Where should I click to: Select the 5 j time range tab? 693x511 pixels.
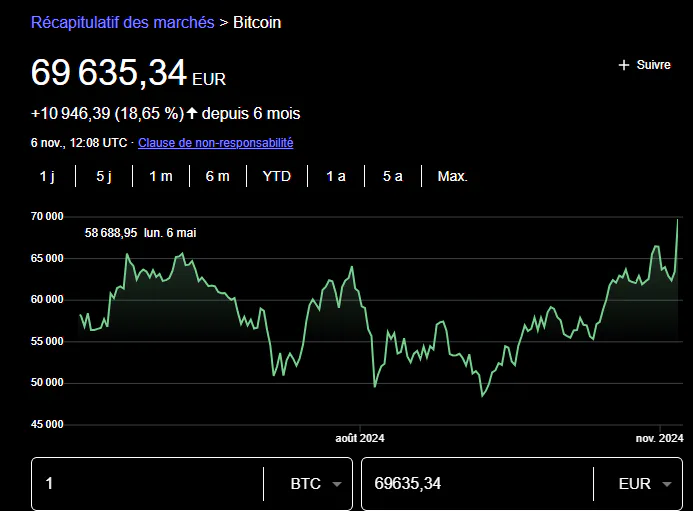104,176
